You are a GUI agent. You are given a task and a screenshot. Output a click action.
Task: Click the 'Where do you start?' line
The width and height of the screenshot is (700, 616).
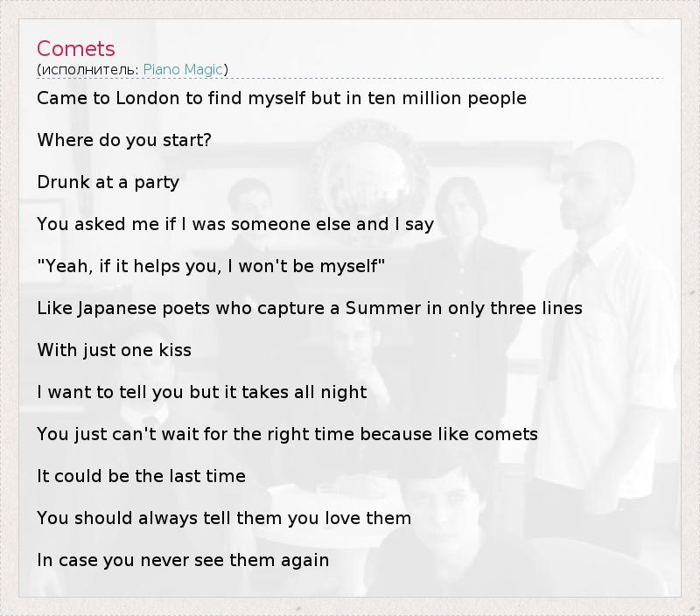(124, 140)
